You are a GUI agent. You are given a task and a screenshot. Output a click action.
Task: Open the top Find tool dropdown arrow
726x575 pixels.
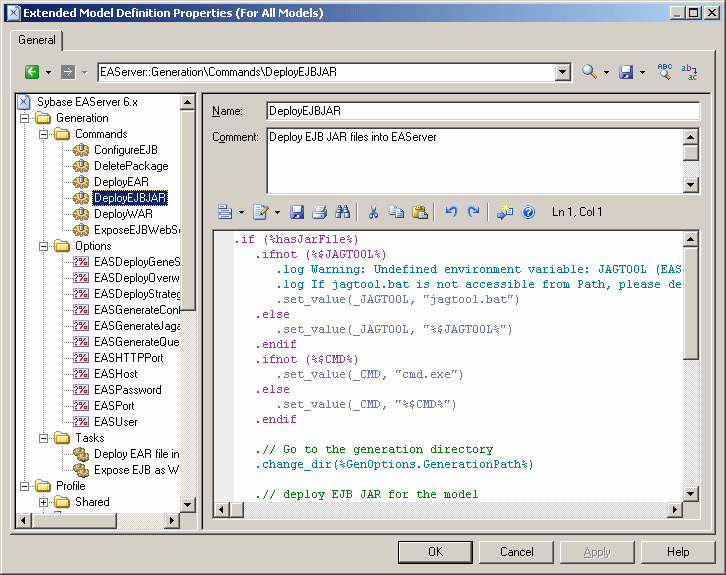(606, 72)
